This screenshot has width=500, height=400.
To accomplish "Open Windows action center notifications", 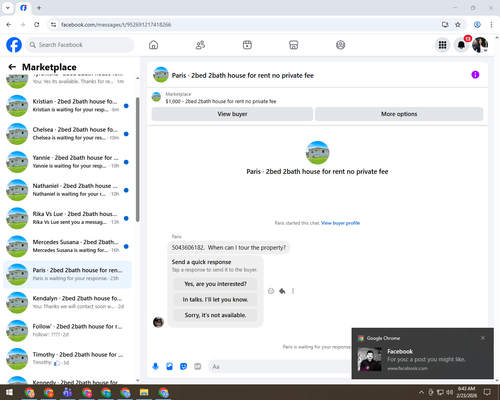I will [487, 392].
